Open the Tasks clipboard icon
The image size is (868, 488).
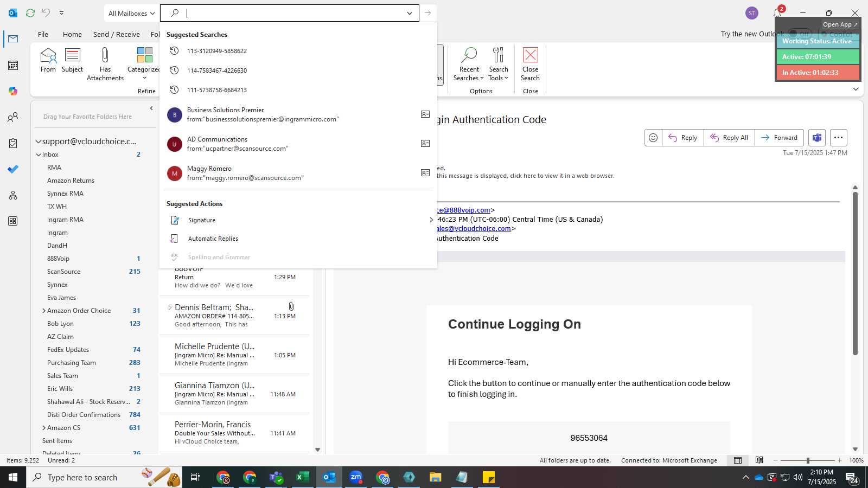[x=13, y=143]
